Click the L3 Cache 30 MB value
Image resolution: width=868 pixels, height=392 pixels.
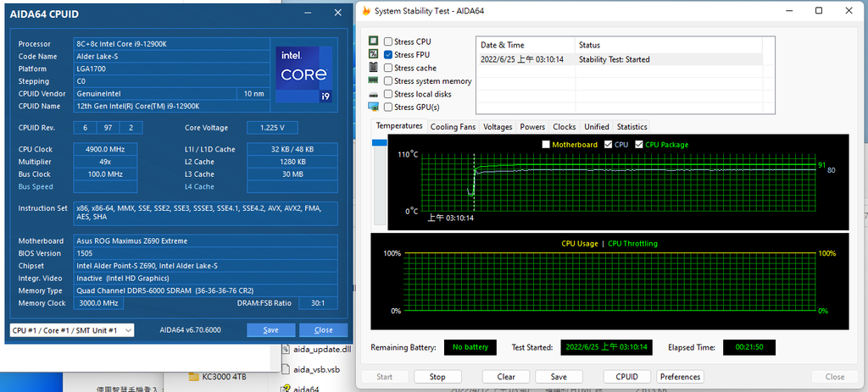(292, 174)
